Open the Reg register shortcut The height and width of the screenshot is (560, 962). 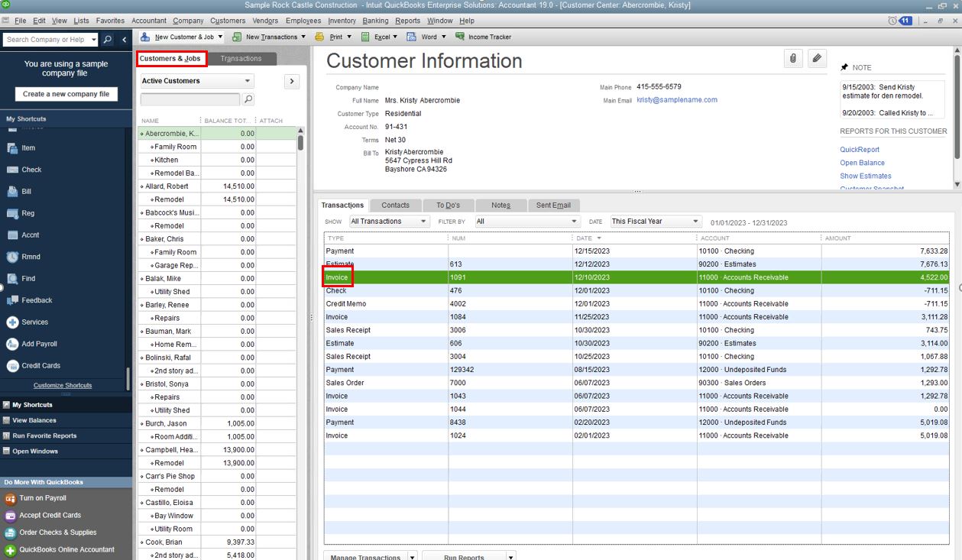coord(21,213)
